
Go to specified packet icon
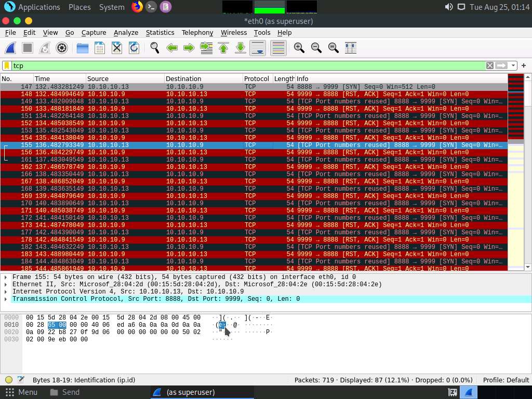(x=206, y=48)
